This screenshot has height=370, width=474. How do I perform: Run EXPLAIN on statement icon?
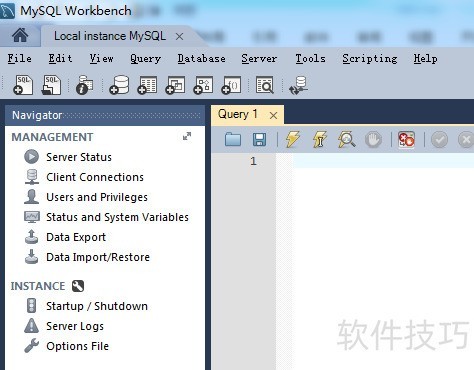346,139
